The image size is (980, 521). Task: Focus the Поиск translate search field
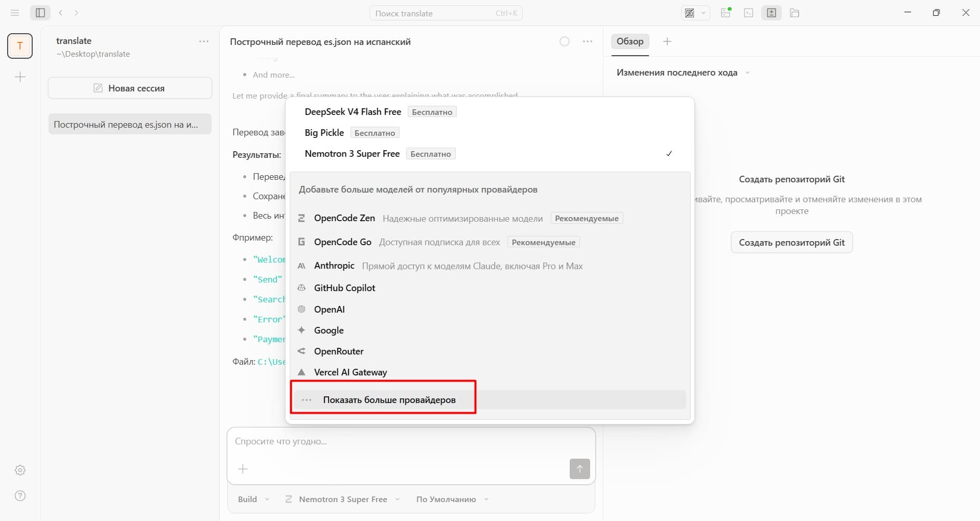click(446, 13)
